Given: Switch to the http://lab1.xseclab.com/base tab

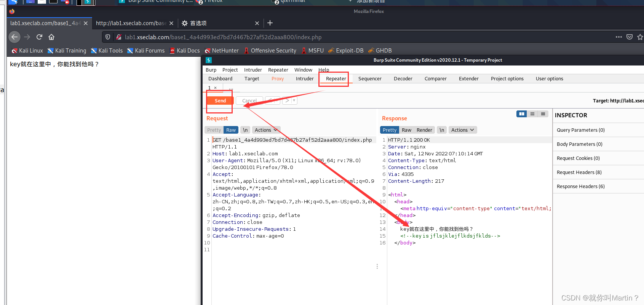Looking at the screenshot, I should pyautogui.click(x=134, y=23).
